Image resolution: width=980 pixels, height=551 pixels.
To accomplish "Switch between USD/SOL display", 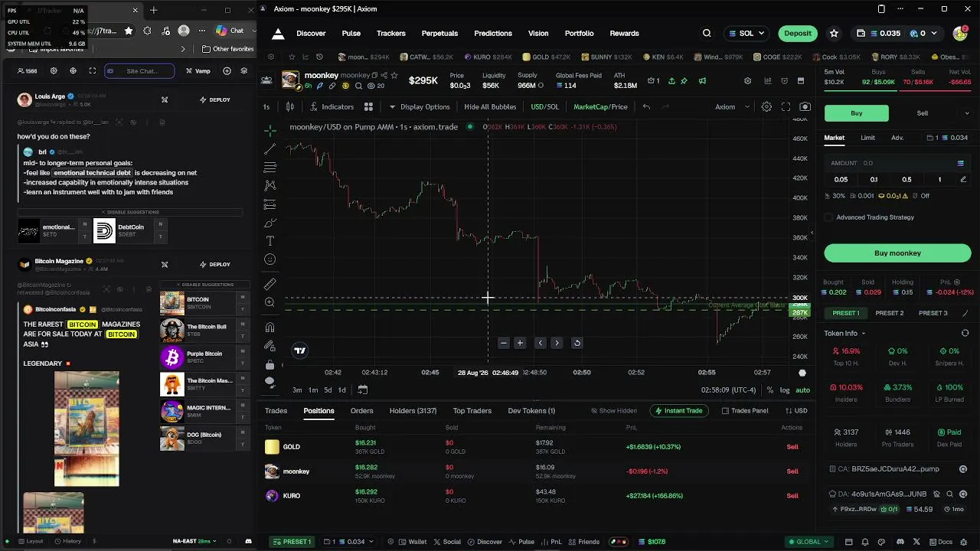I will [545, 107].
